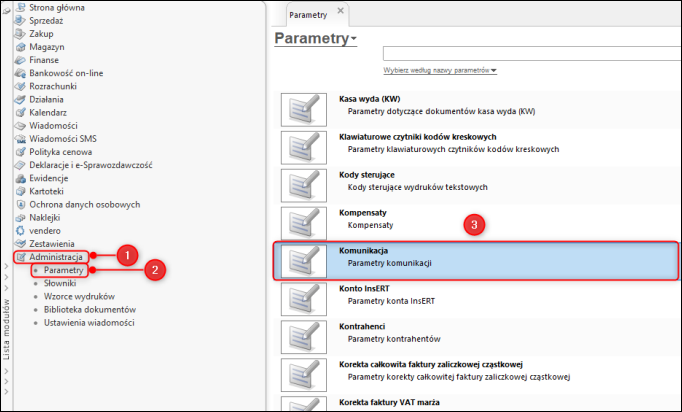Click the Kompensaty parameter icon

pyautogui.click(x=304, y=219)
